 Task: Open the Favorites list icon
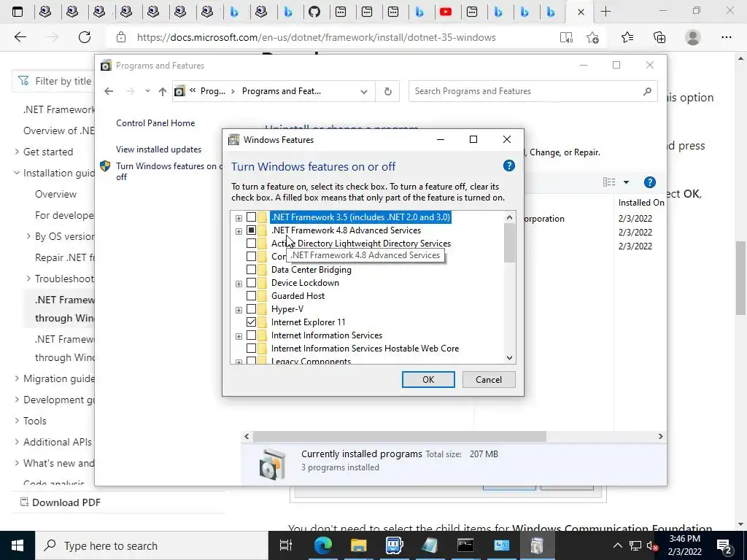point(627,37)
